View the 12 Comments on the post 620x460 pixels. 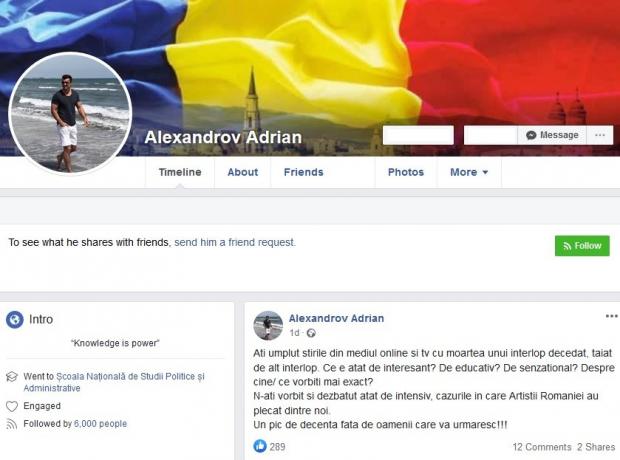point(542,447)
